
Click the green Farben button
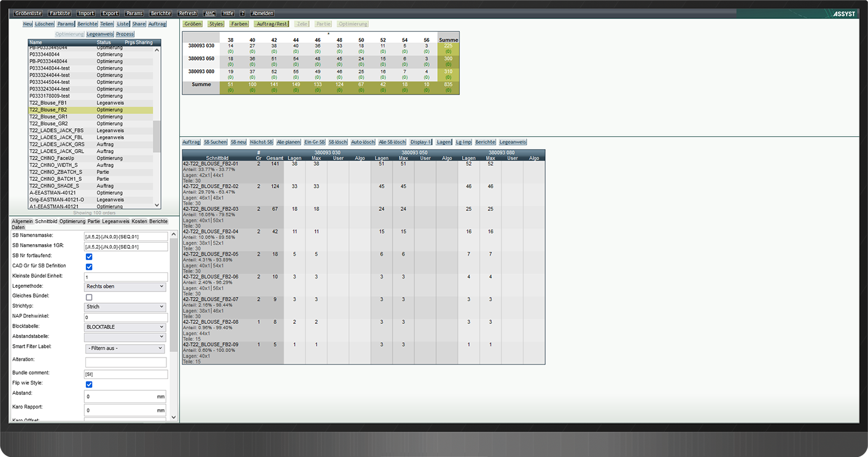click(x=239, y=24)
